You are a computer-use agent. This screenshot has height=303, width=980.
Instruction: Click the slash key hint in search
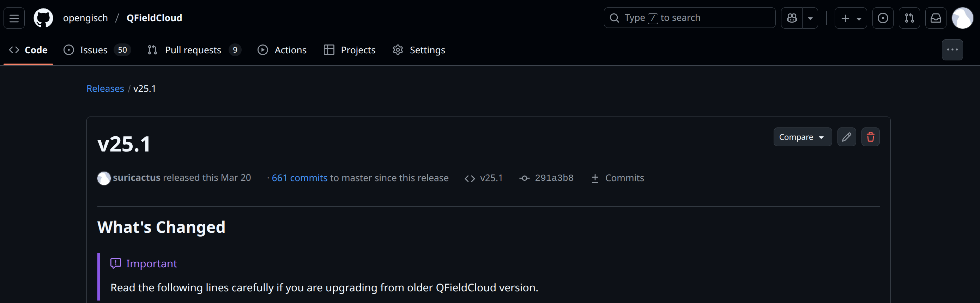pos(653,18)
